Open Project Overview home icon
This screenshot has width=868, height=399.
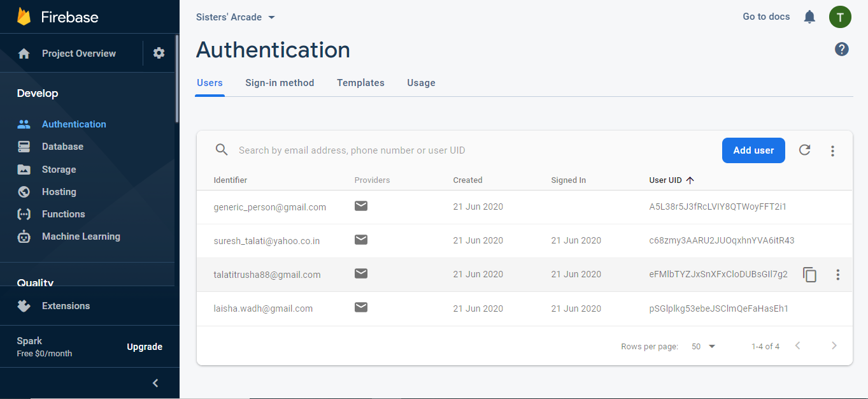pyautogui.click(x=24, y=54)
